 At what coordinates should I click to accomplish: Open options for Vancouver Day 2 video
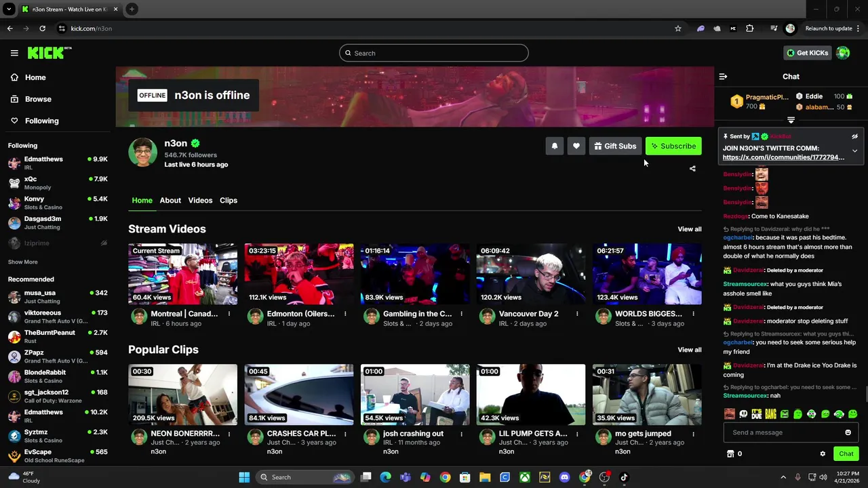coord(577,314)
